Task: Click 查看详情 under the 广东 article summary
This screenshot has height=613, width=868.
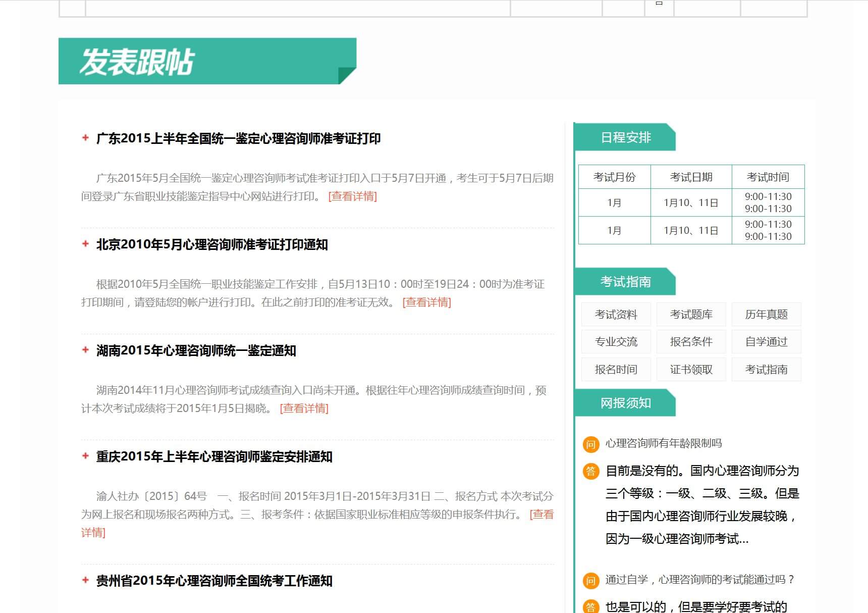Action: click(353, 196)
